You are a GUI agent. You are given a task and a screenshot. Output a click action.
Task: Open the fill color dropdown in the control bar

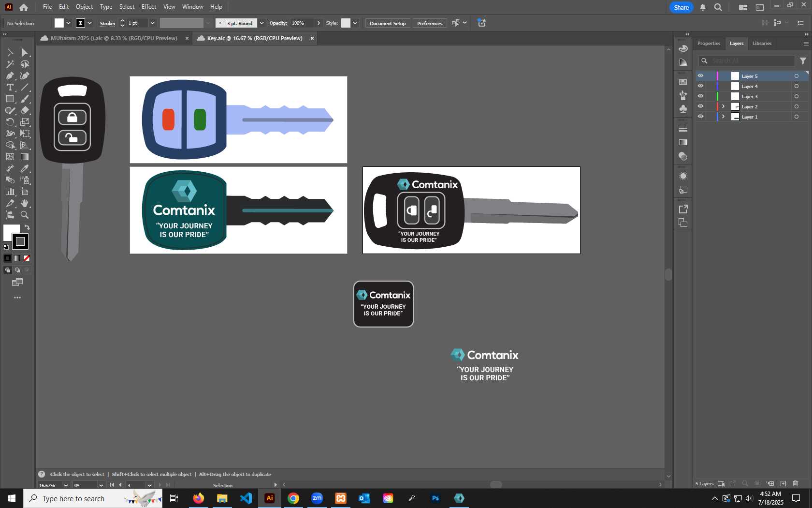68,23
